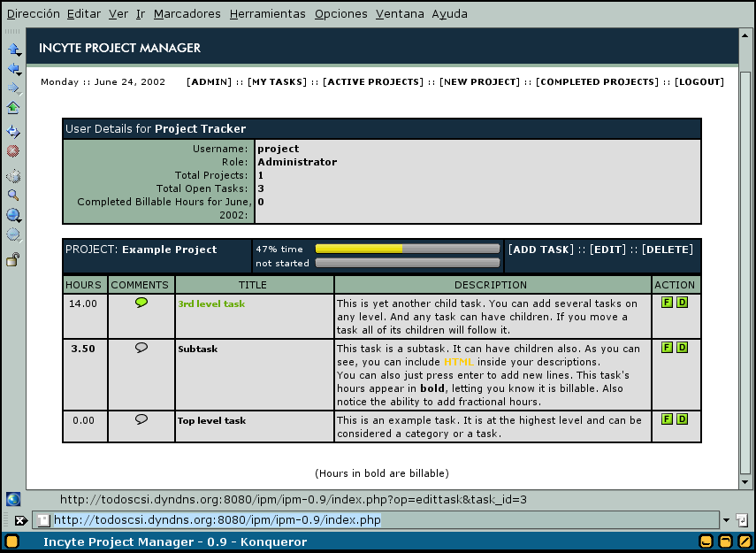
Task: Click the globe icon in the status bar
Action: 13,499
